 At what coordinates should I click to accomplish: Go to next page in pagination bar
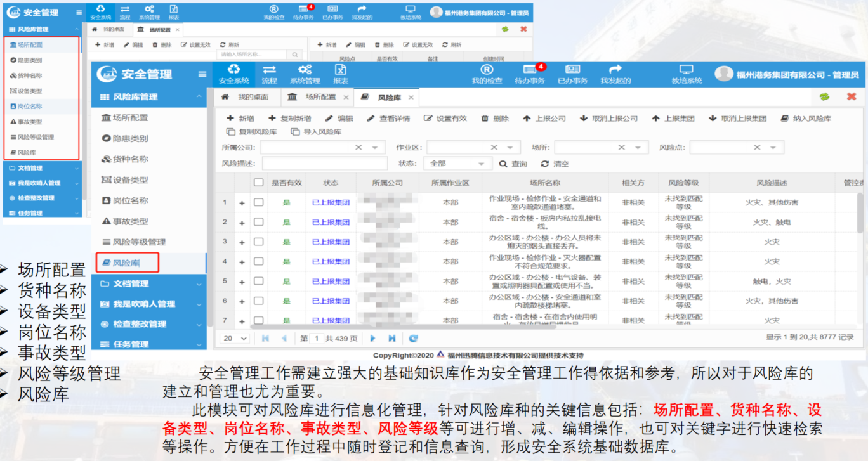click(x=372, y=339)
